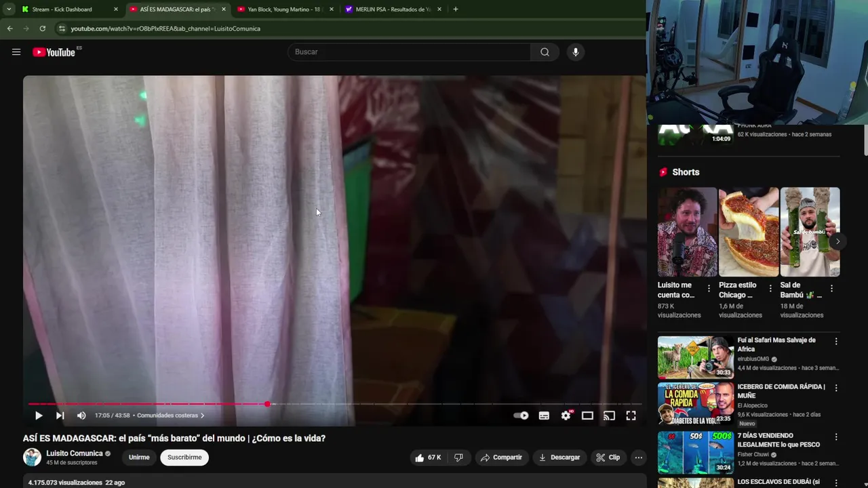The width and height of the screenshot is (868, 488).
Task: Like the video with 67 K likes
Action: pos(428,457)
